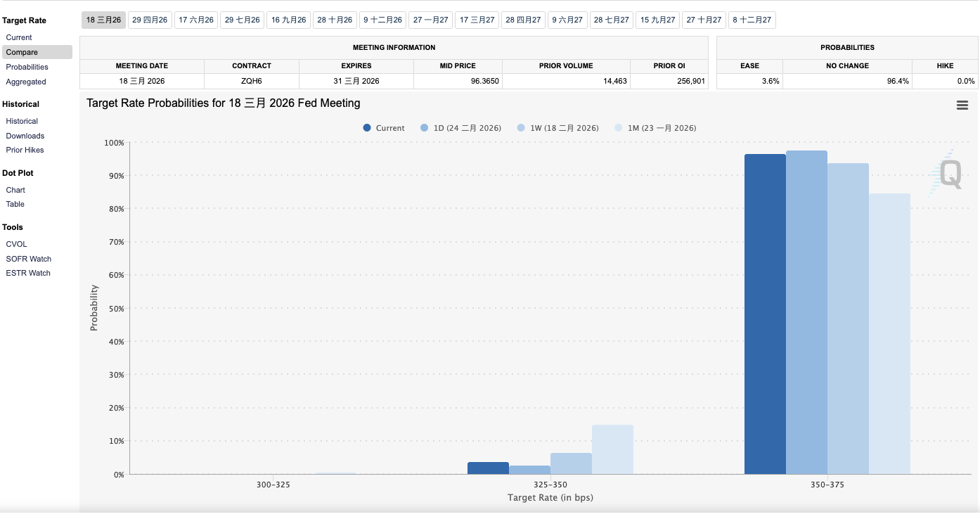980x519 pixels.
Task: Open the Current target rate view
Action: coord(19,37)
